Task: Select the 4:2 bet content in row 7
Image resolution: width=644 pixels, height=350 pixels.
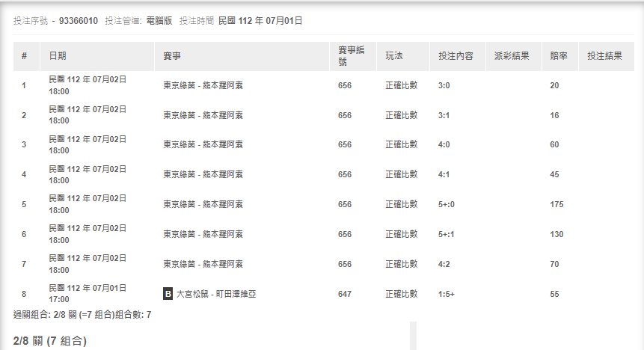Action: tap(444, 264)
